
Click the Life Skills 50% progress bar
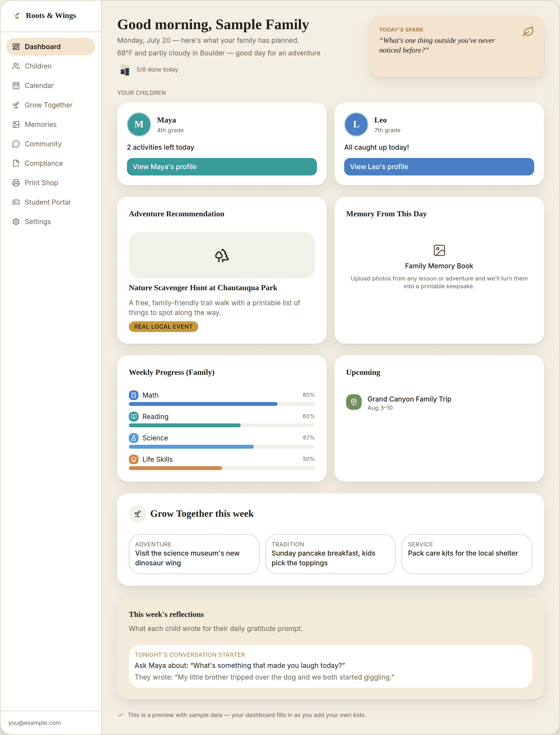[x=222, y=468]
